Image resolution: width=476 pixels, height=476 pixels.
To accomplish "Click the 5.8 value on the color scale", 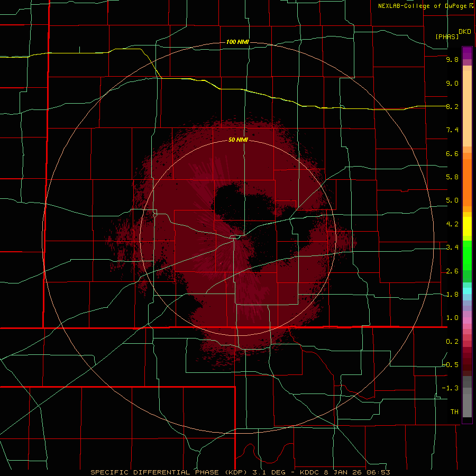I will (x=452, y=177).
